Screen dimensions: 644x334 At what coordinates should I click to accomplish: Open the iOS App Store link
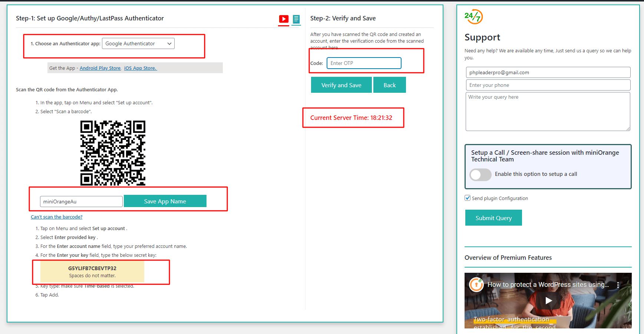click(140, 68)
